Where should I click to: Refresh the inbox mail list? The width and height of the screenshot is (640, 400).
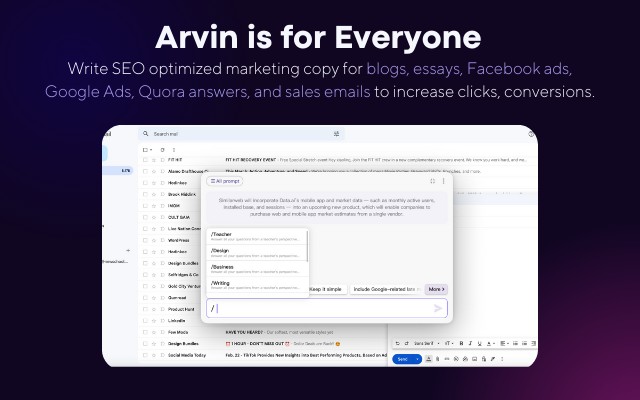[x=162, y=150]
